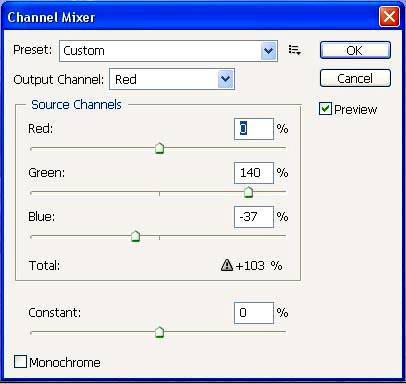Click the Cancel button

[x=355, y=78]
